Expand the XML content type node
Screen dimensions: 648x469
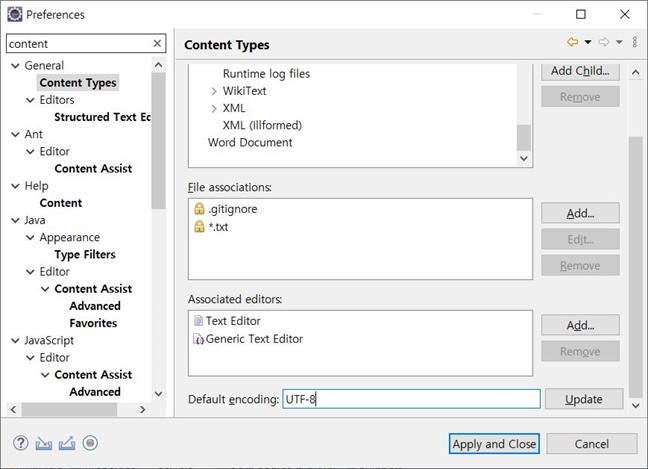tap(214, 108)
